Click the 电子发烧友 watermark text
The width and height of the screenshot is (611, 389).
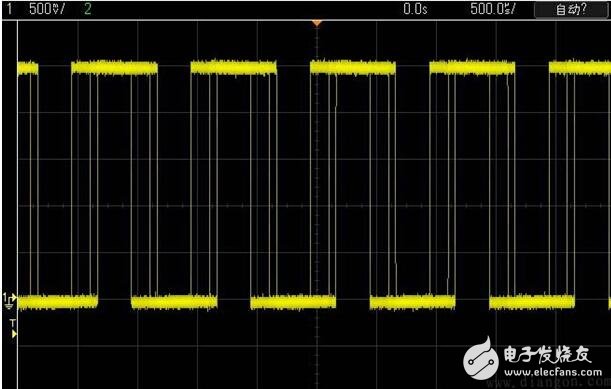547,354
